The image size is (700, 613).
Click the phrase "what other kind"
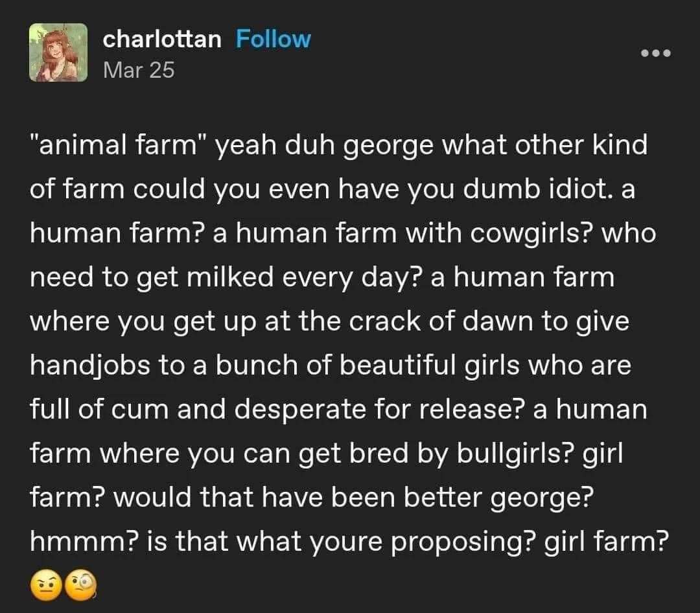pyautogui.click(x=544, y=145)
